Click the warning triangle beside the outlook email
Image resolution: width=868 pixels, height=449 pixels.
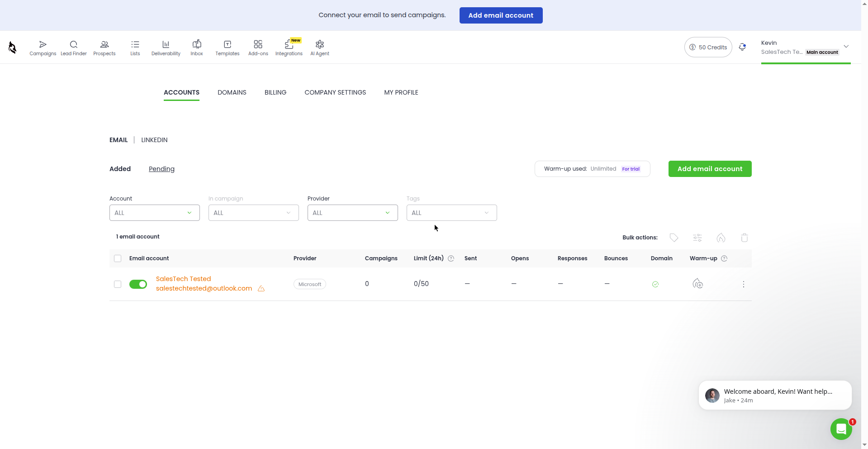coord(261,289)
